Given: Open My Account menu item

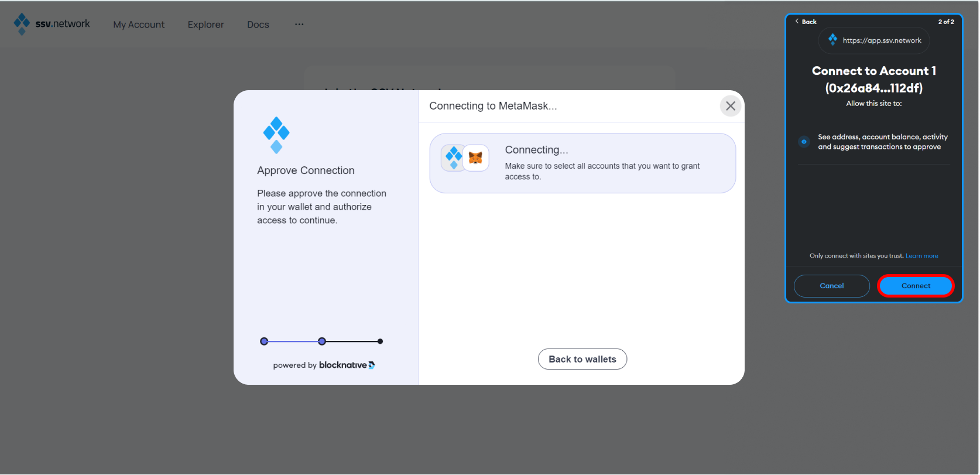Looking at the screenshot, I should [x=139, y=25].
